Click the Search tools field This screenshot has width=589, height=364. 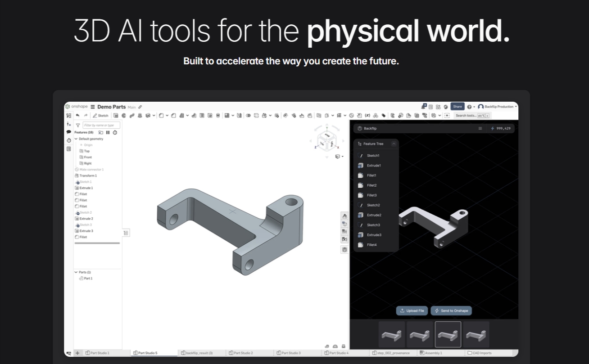pos(472,116)
